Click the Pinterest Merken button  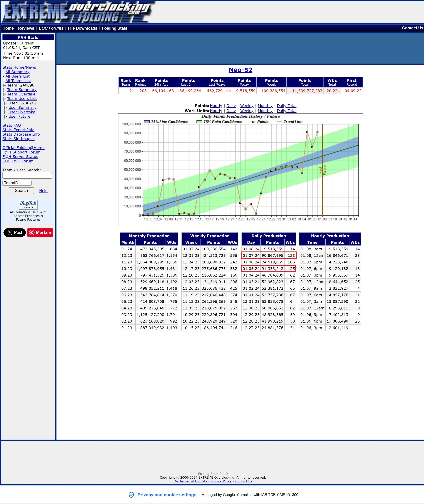40,232
